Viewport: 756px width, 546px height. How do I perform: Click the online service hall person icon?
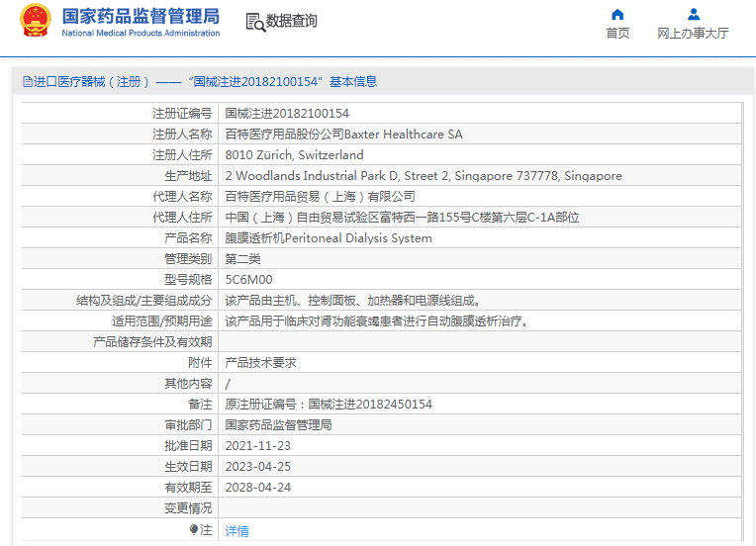coord(693,14)
